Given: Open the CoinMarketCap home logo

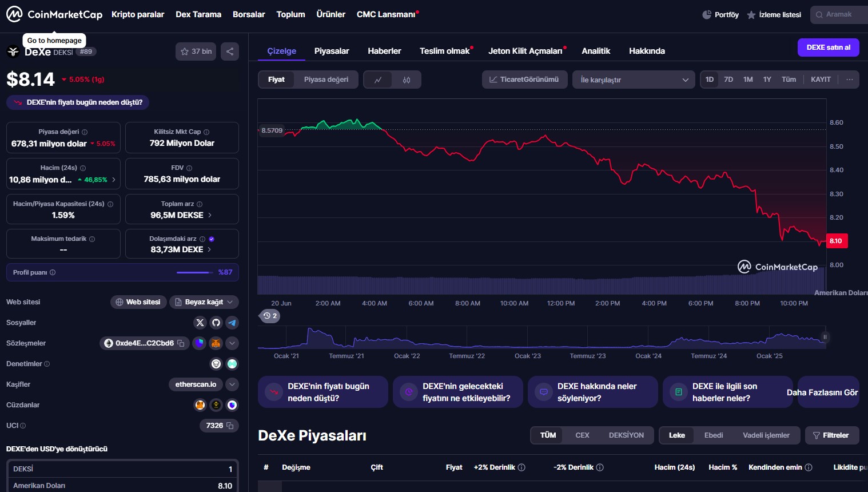Looking at the screenshot, I should pyautogui.click(x=54, y=14).
